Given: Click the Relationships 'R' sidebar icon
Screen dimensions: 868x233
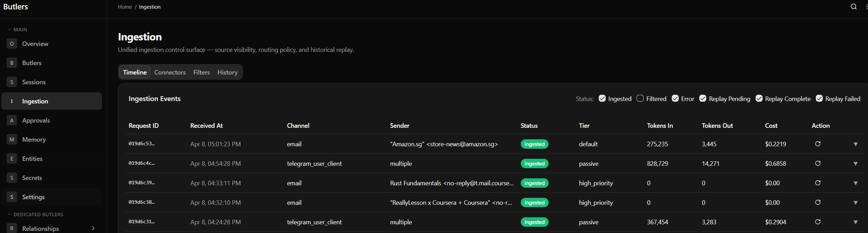Looking at the screenshot, I should [12, 228].
